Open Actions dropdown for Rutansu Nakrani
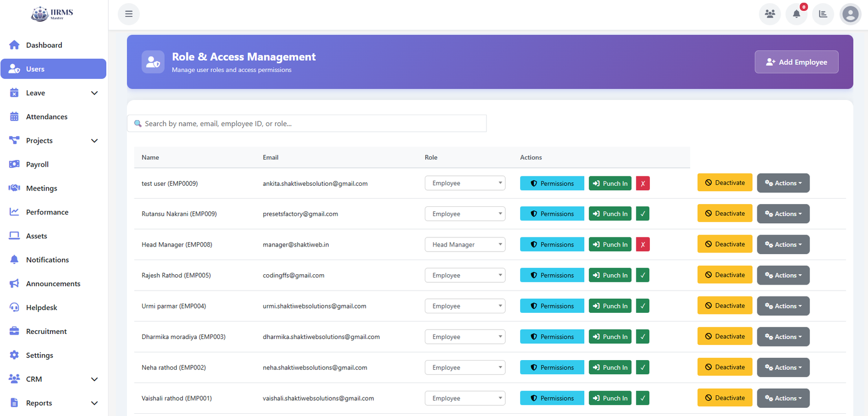The width and height of the screenshot is (868, 416). [x=783, y=214]
